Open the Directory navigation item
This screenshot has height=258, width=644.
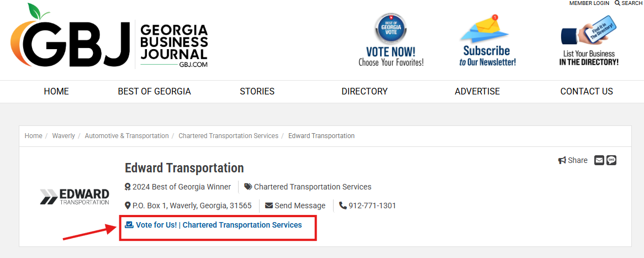(365, 92)
